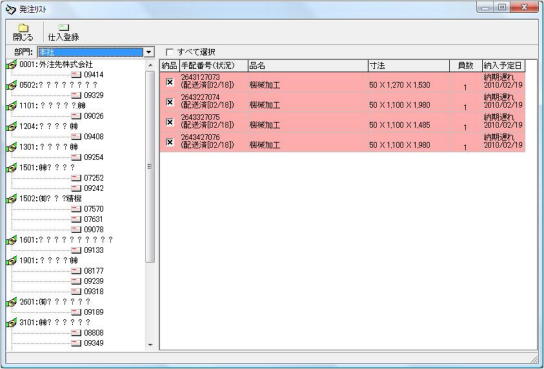Select supplier icon for code 0502
The image size is (544, 369).
[x=11, y=85]
